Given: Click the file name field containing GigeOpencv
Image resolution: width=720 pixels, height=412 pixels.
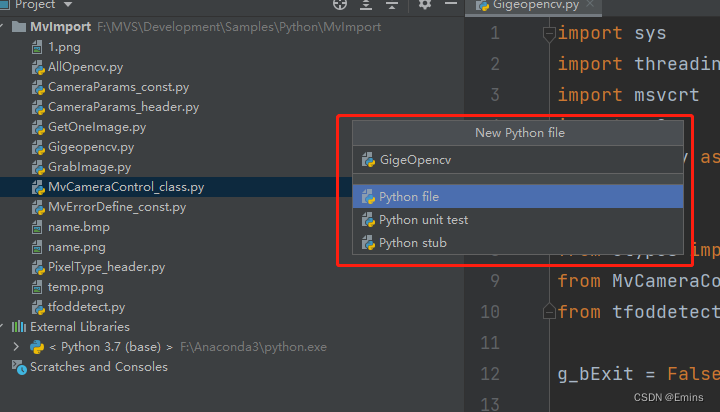Looking at the screenshot, I should coord(518,160).
